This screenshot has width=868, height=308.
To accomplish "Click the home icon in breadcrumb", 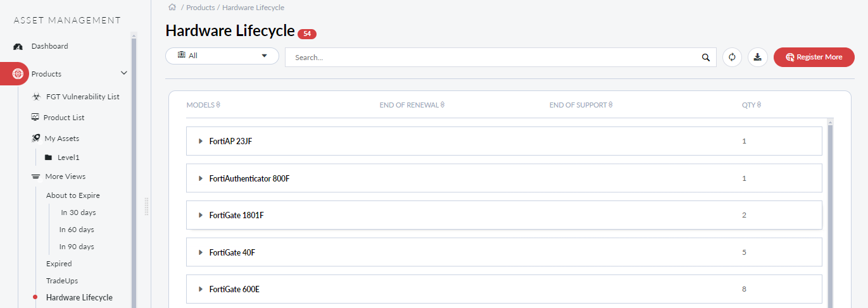I will [172, 7].
